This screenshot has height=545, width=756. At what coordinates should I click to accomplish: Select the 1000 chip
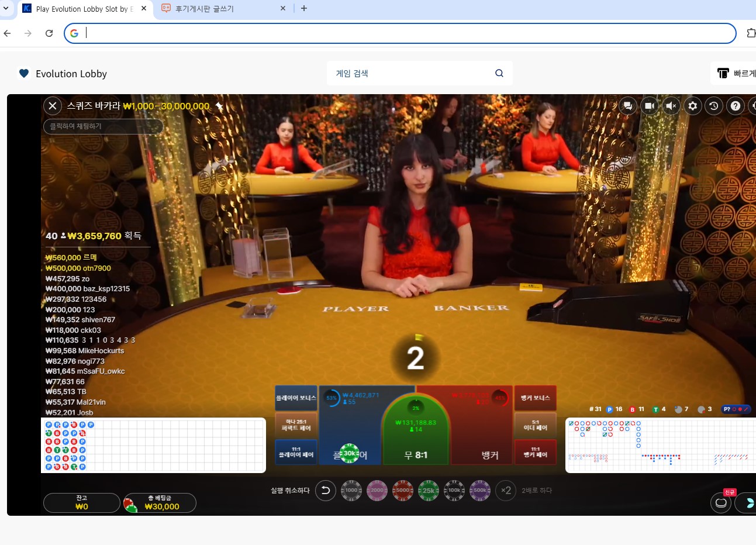tap(351, 491)
